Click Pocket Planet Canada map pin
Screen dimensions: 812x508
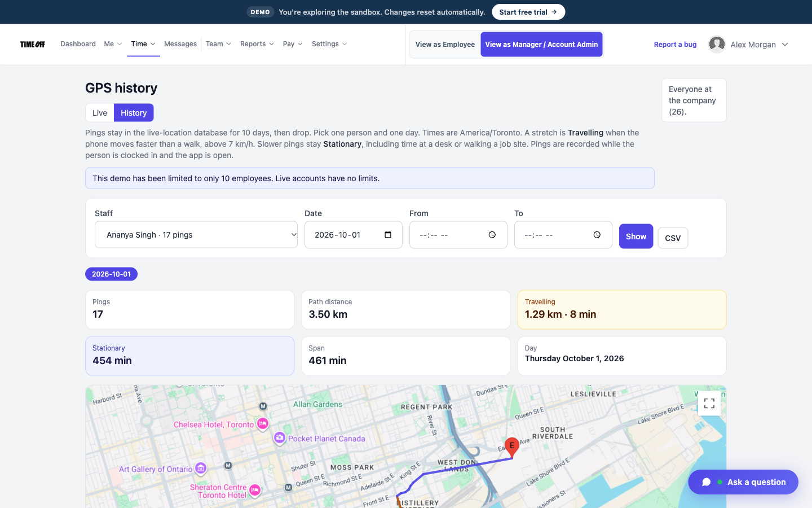click(280, 438)
